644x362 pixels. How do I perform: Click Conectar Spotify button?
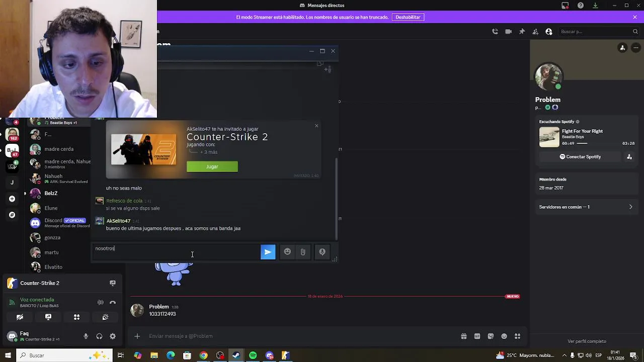click(580, 157)
